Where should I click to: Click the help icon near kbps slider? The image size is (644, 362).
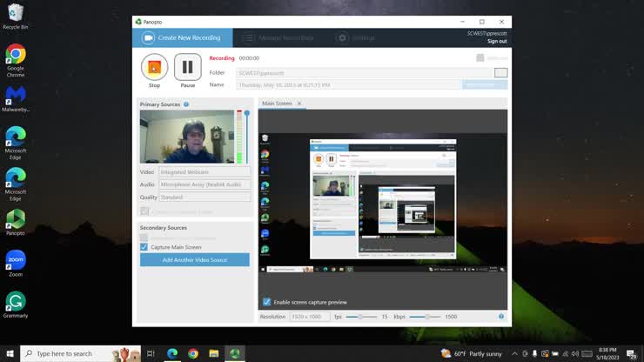[501, 317]
